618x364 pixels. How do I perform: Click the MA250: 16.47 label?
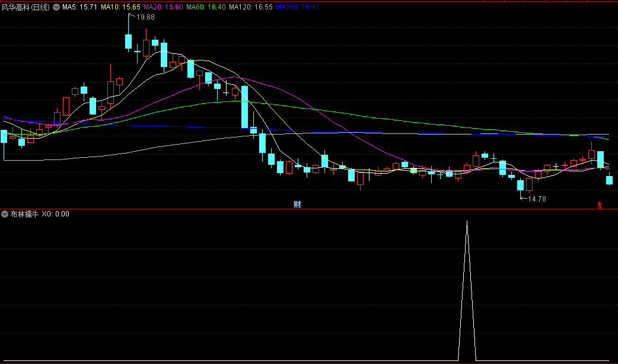[298, 7]
